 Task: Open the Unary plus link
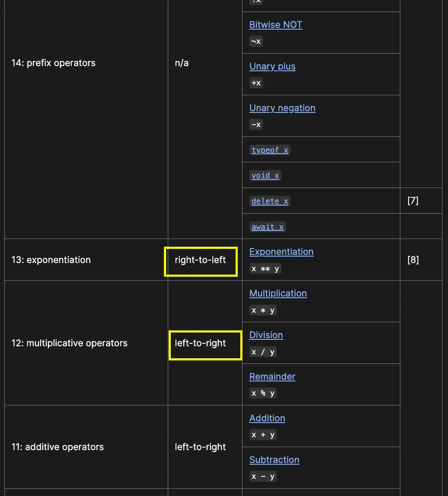pos(272,67)
